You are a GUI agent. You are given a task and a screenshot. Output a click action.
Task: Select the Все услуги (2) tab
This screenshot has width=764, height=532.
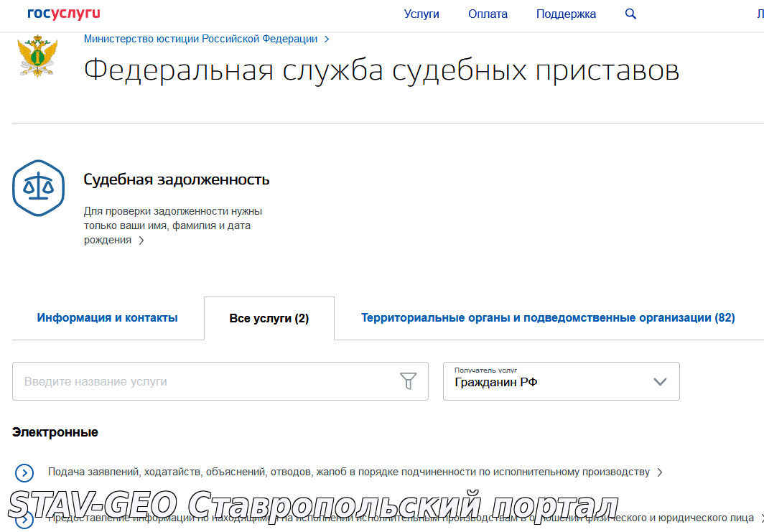click(x=269, y=318)
